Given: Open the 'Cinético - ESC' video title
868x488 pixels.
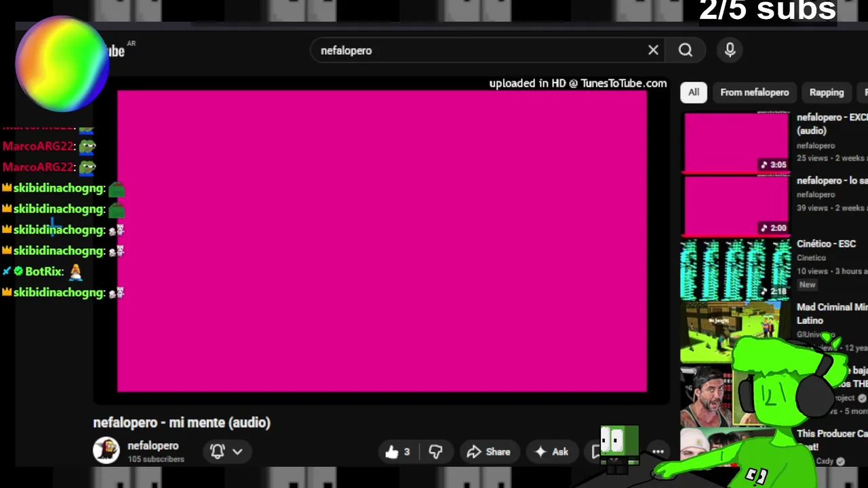Looking at the screenshot, I should (x=826, y=244).
